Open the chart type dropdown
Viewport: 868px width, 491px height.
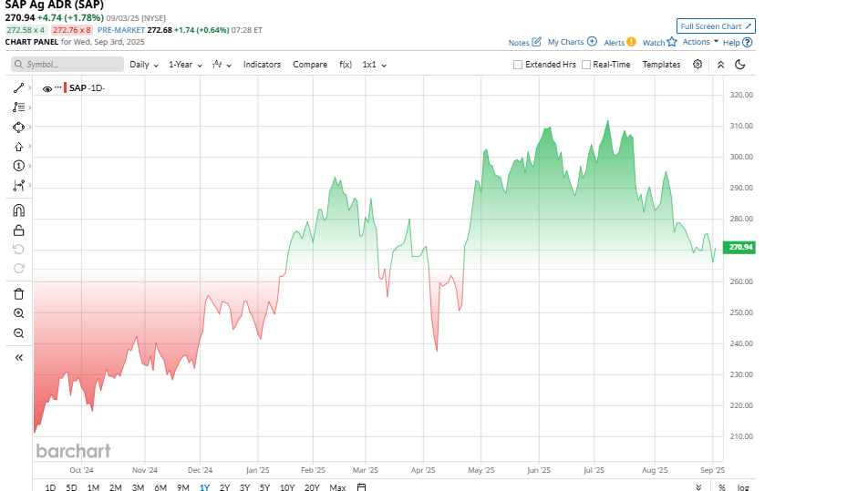pos(222,65)
